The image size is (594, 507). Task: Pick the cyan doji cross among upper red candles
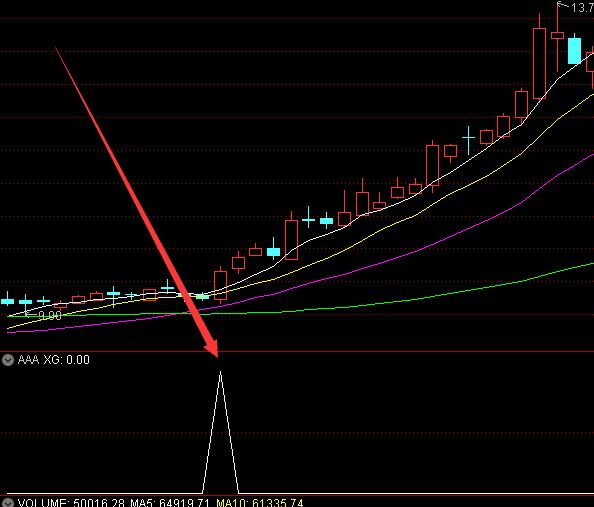click(469, 140)
